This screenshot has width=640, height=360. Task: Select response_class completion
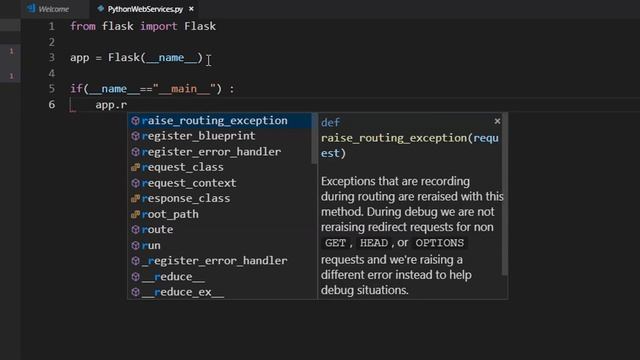[220, 198]
